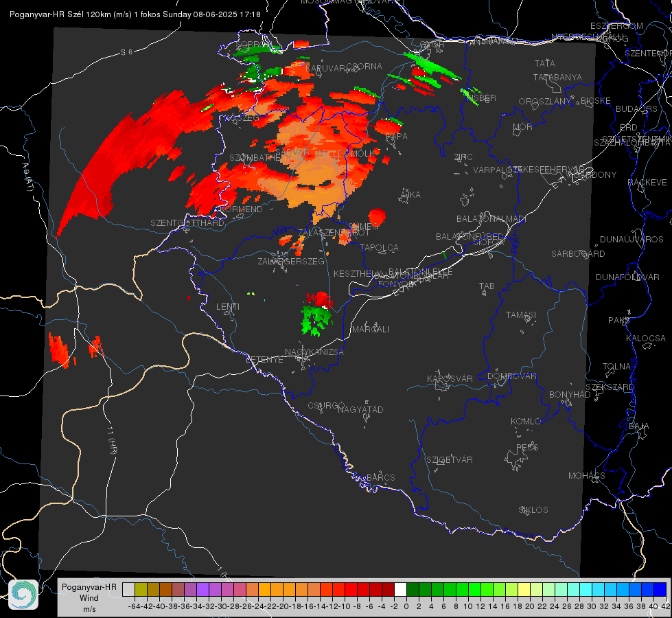Click the NAGYATAD label
672x618 pixels.
pyautogui.click(x=360, y=409)
